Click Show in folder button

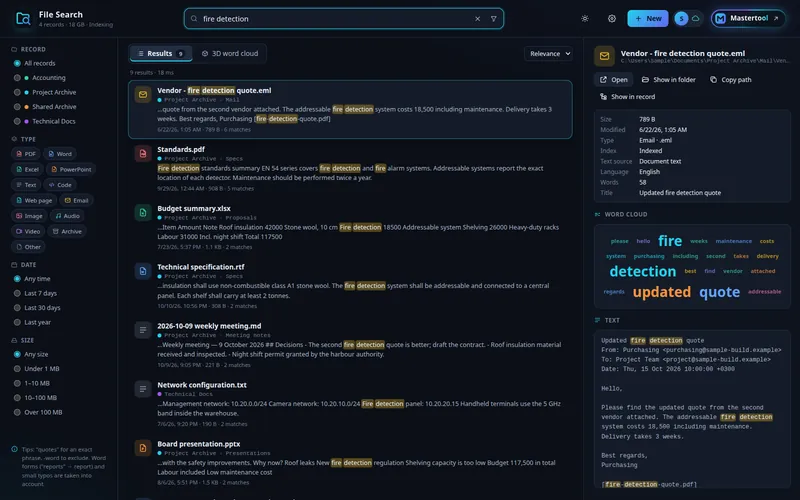click(668, 80)
